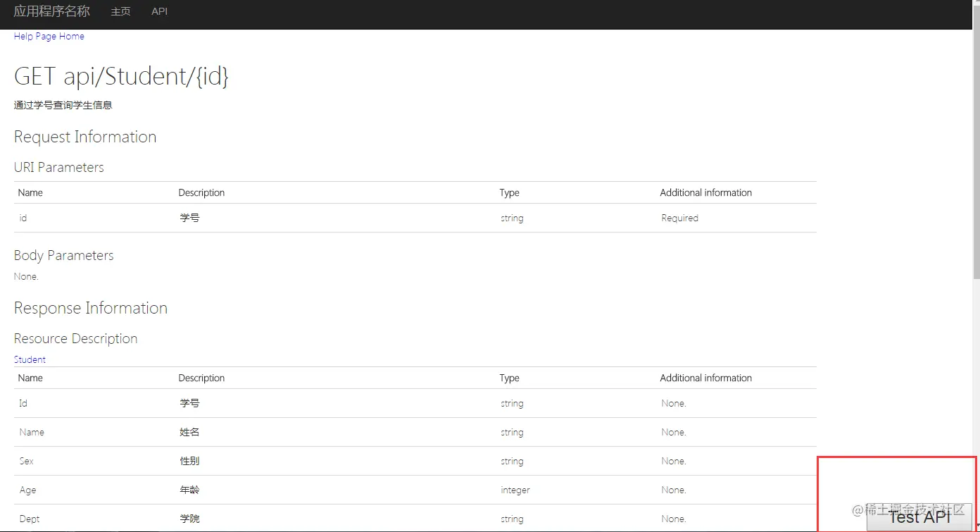Open the 主页 navigation item
Screen dimensions: 980x532
pos(121,11)
